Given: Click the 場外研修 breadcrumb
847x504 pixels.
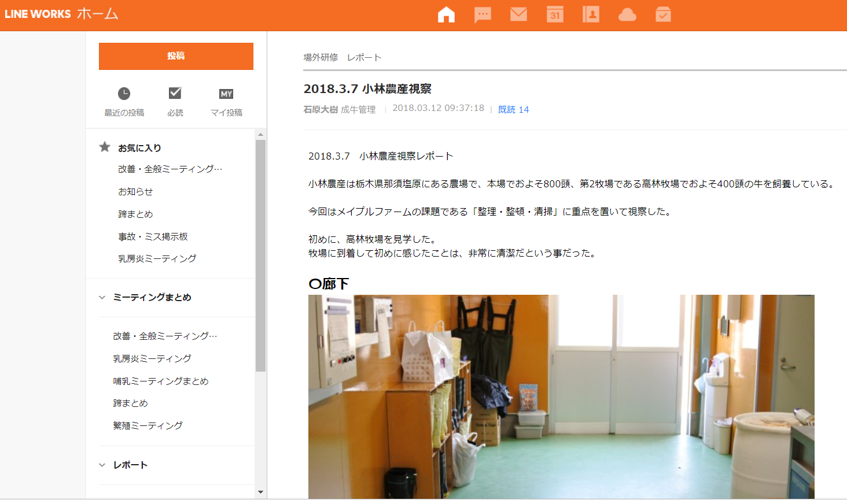Looking at the screenshot, I should [x=321, y=57].
